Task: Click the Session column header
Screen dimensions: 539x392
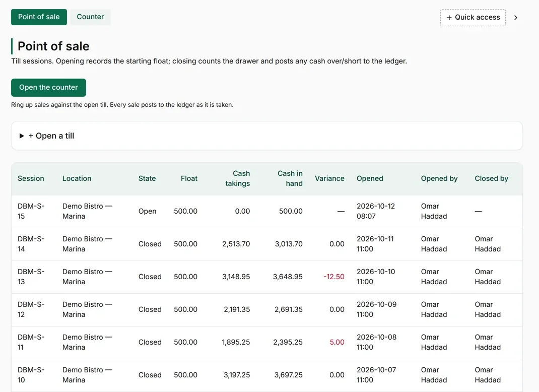Action: pyautogui.click(x=31, y=178)
